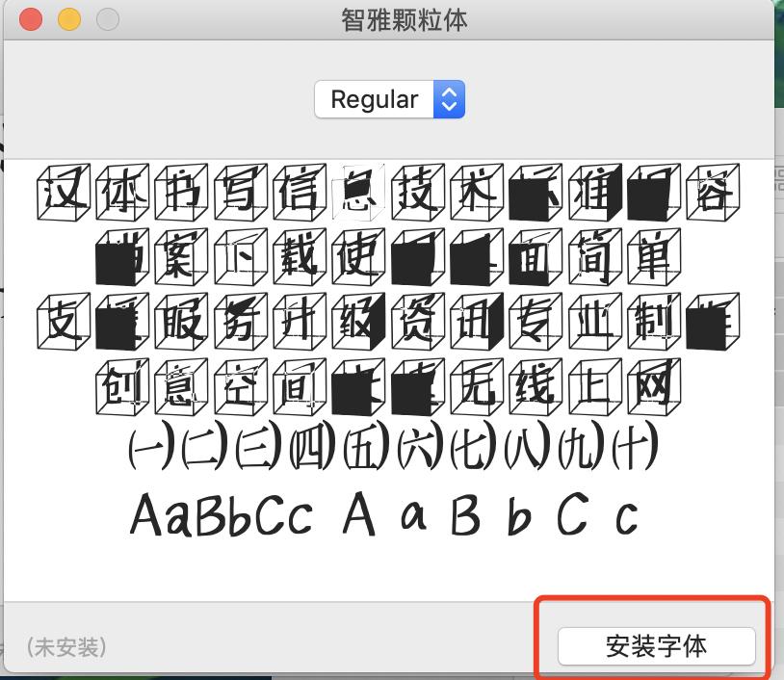Click the grayed-out zoom traffic light
Viewport: 784px width, 680px height.
(x=107, y=18)
